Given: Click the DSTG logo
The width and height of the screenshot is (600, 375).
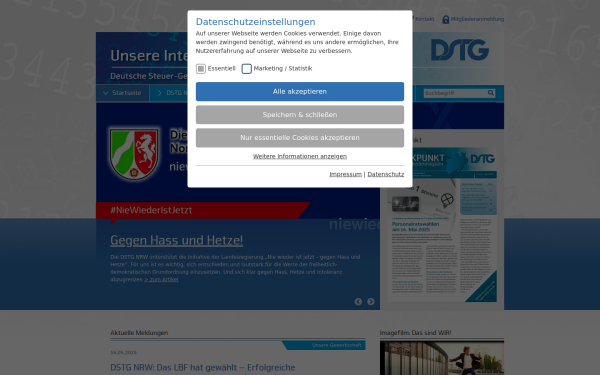Looking at the screenshot, I should tap(460, 50).
